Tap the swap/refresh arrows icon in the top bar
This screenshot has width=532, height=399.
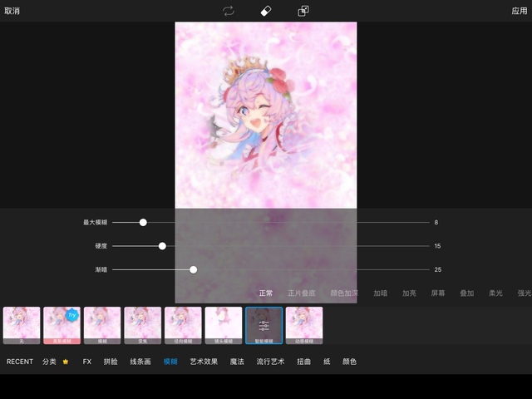229,11
